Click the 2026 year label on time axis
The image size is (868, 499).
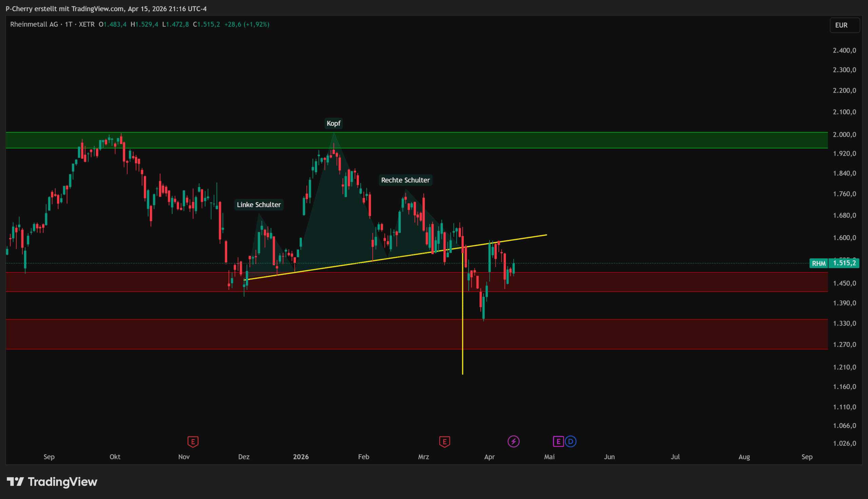pos(301,457)
